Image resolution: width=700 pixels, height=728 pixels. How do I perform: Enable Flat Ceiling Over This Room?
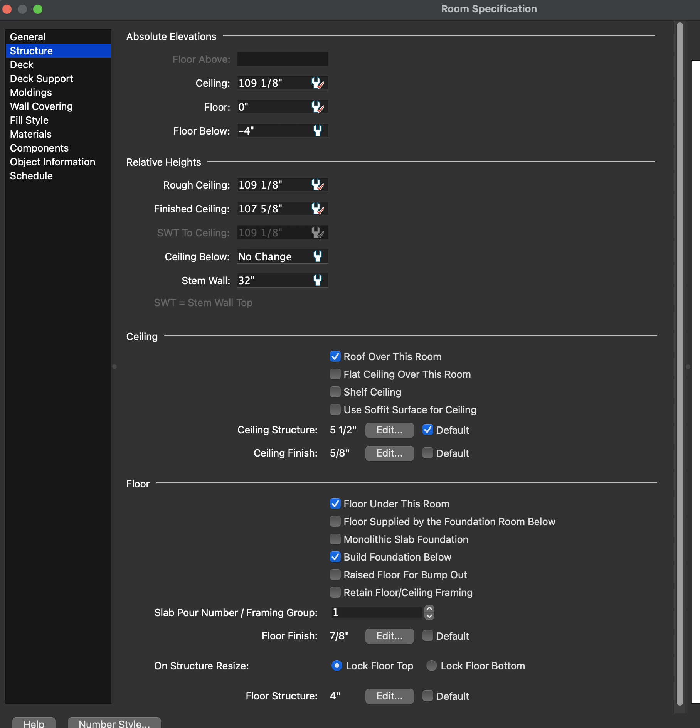(335, 374)
